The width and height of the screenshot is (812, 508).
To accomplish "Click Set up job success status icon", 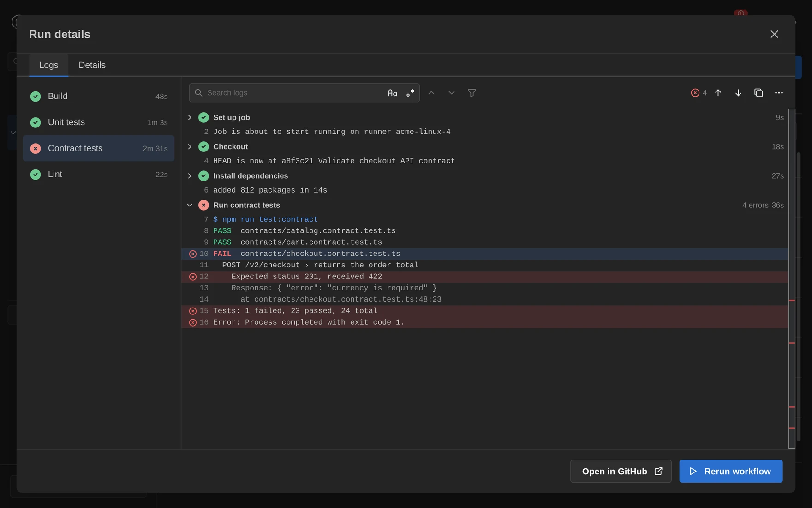I will coord(203,117).
